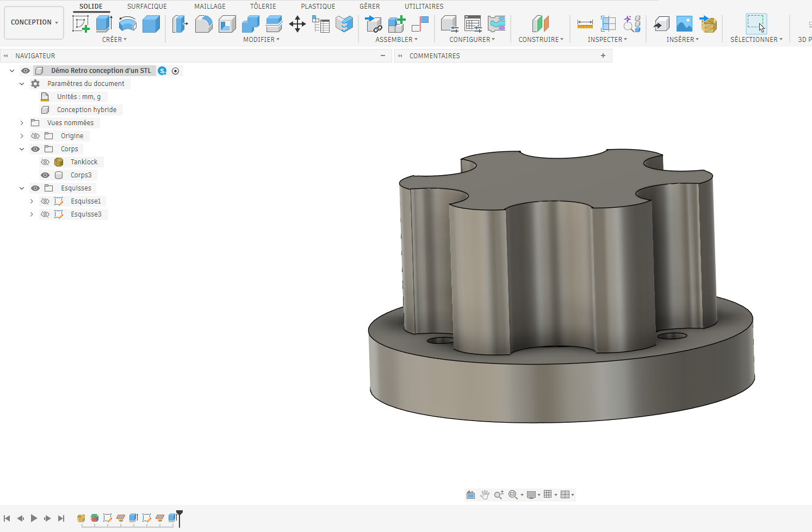The image size is (812, 532).
Task: Open the CONFIGURER dropdown menu
Action: click(472, 39)
